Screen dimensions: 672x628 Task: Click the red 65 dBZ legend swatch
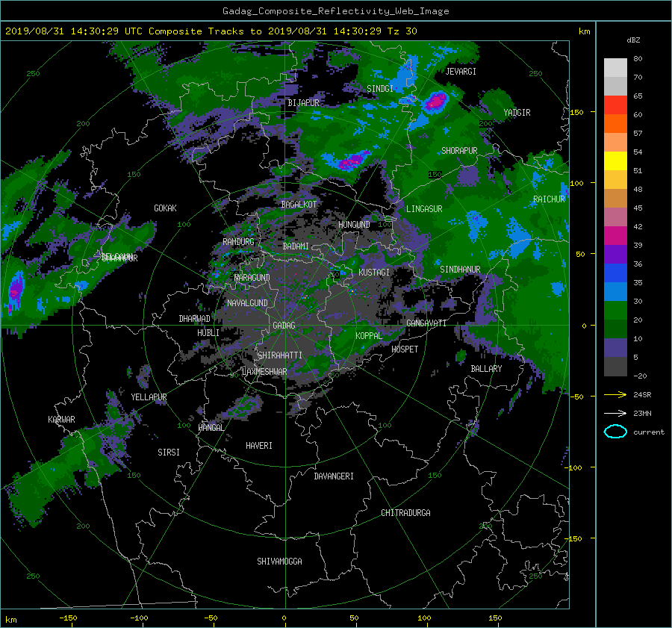point(615,105)
